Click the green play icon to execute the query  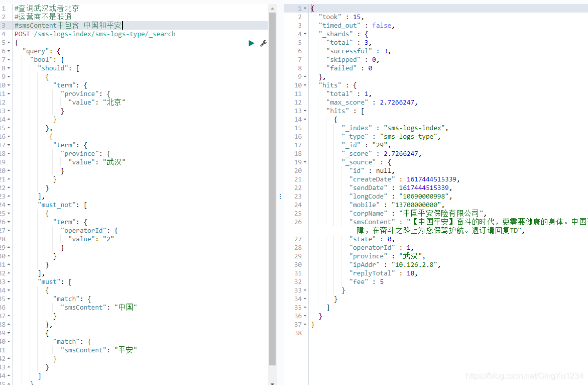coord(251,43)
